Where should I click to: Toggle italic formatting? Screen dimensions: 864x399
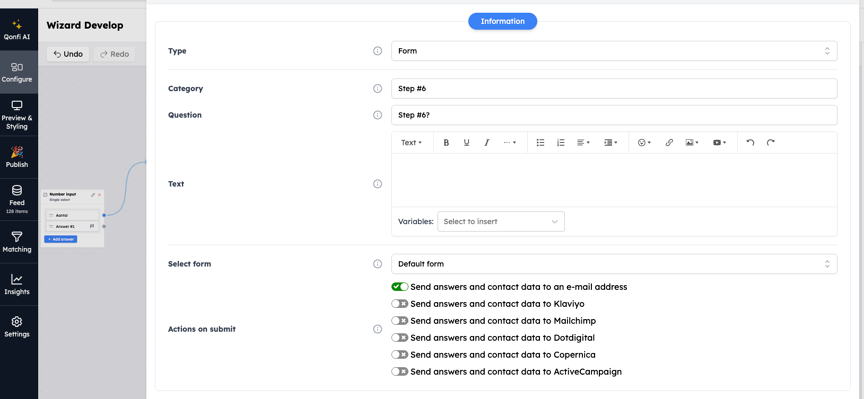tap(487, 143)
